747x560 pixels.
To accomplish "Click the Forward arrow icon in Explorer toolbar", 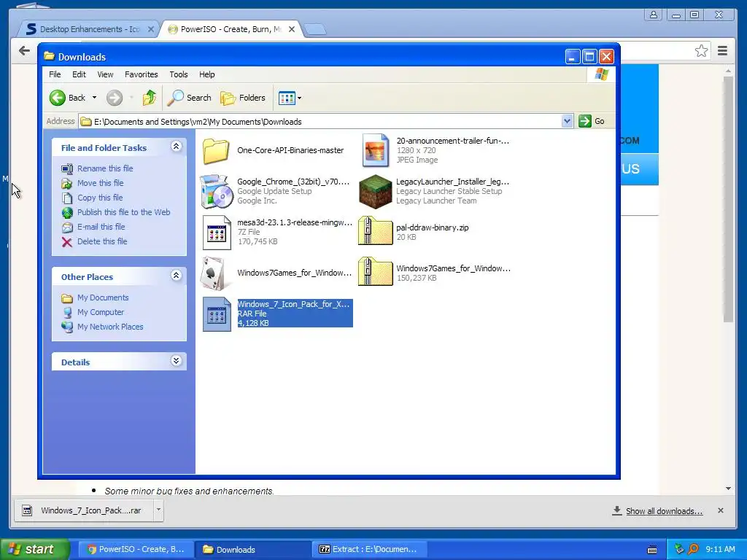I will pyautogui.click(x=115, y=98).
